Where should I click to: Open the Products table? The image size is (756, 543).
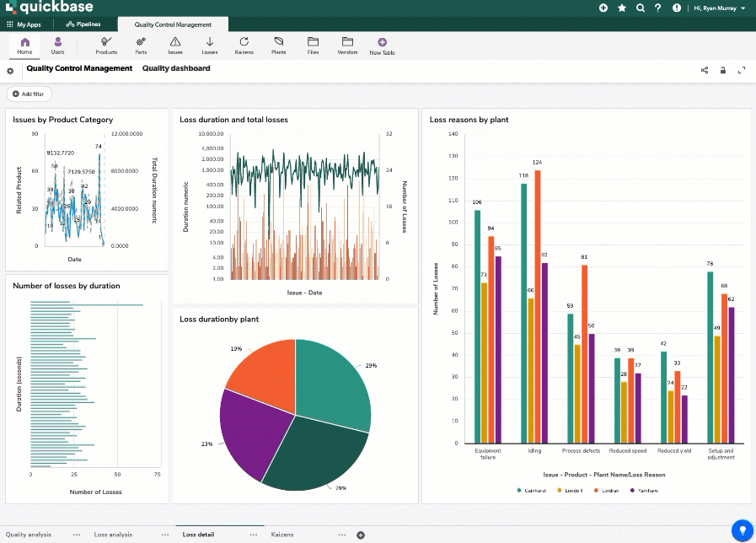[106, 46]
